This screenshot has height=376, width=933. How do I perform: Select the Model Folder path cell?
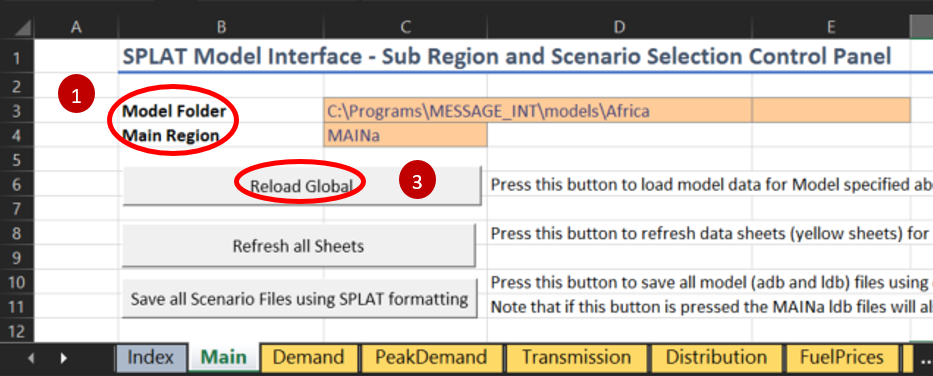(538, 111)
